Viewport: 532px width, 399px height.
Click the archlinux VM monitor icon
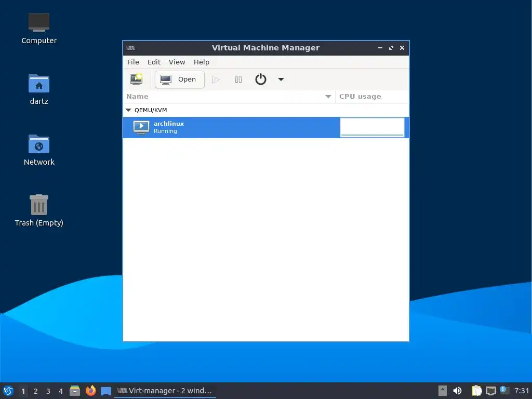point(141,127)
